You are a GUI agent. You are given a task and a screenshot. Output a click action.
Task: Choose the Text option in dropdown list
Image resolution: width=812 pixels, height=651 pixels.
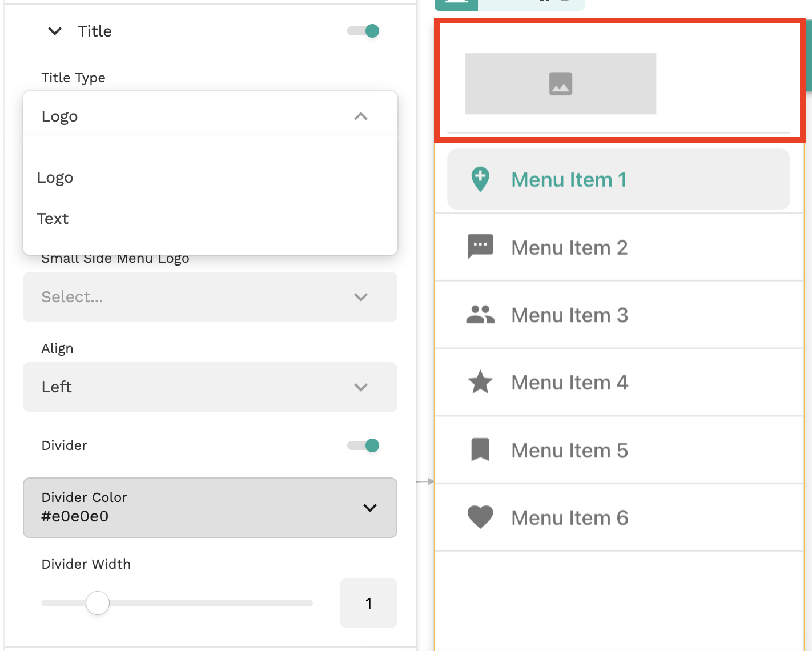53,219
